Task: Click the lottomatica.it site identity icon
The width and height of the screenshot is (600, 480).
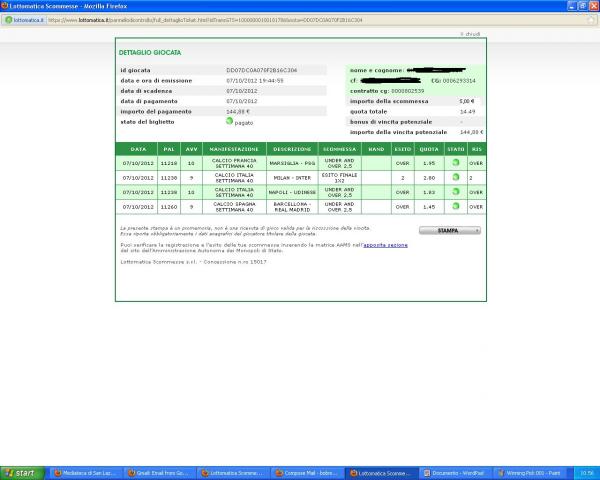Action: (22, 19)
